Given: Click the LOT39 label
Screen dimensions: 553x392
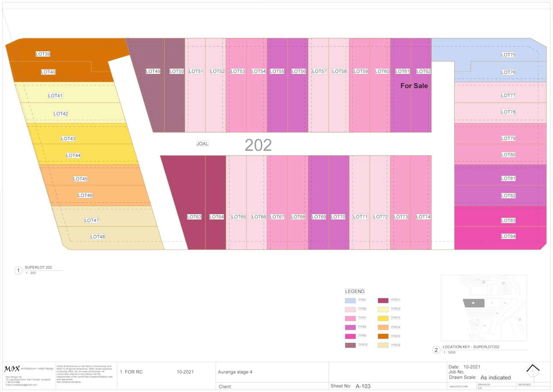Looking at the screenshot, I should (x=43, y=54).
